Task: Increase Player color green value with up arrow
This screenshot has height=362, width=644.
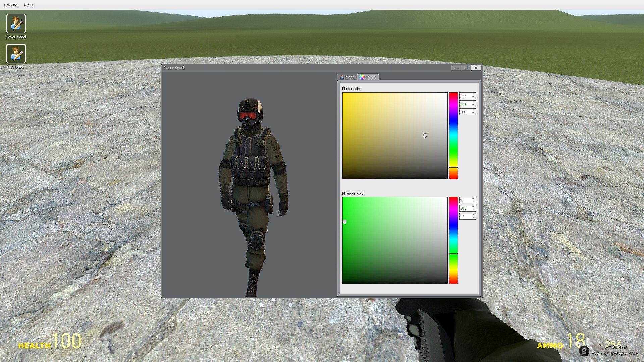Action: 473,102
